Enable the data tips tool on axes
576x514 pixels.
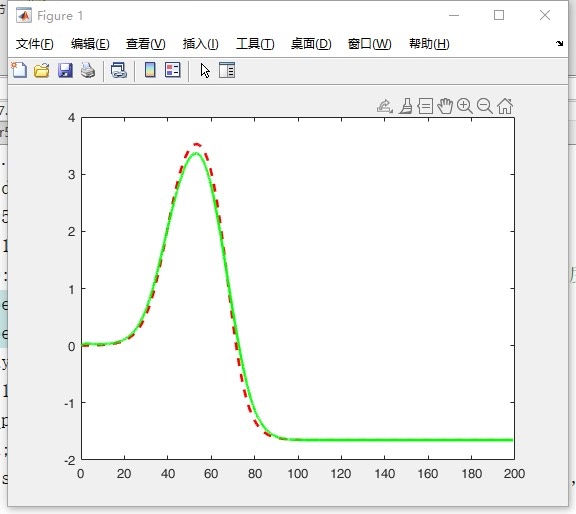[x=425, y=106]
